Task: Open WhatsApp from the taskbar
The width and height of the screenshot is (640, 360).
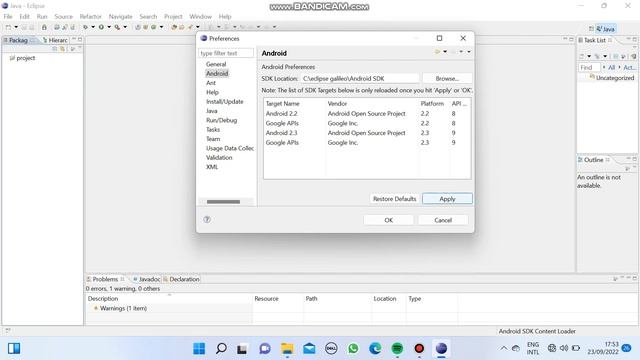Action: click(353, 349)
